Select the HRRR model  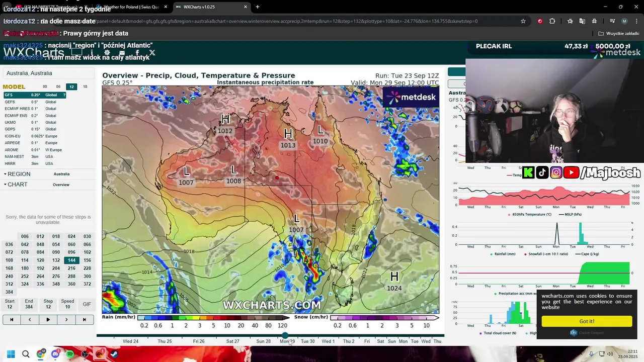coord(35,163)
